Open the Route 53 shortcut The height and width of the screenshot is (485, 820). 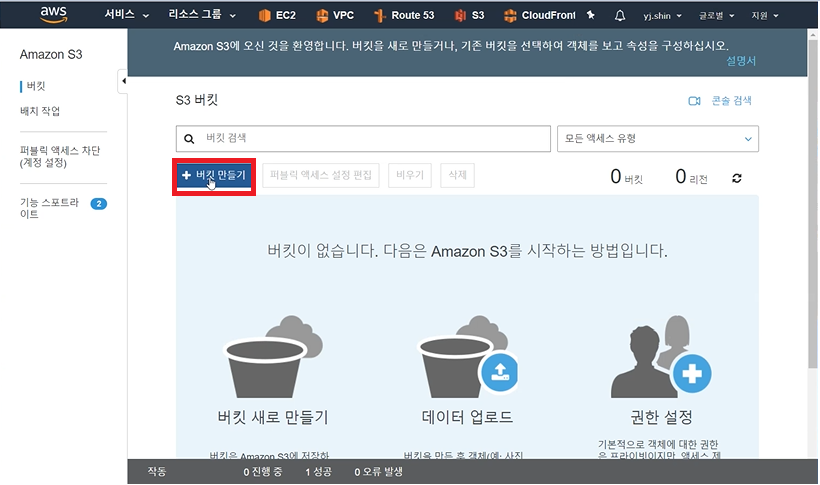pyautogui.click(x=404, y=15)
